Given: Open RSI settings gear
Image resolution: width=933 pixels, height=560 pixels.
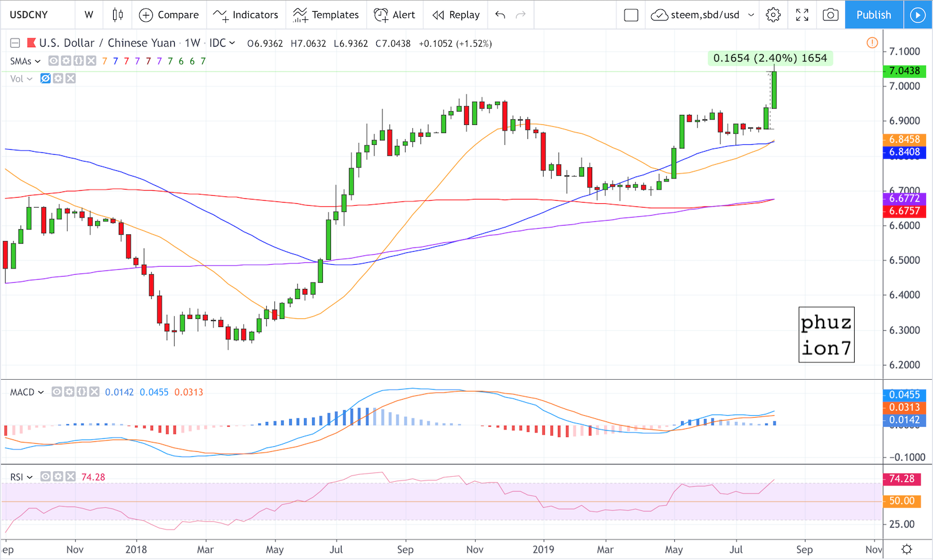Looking at the screenshot, I should [x=58, y=477].
